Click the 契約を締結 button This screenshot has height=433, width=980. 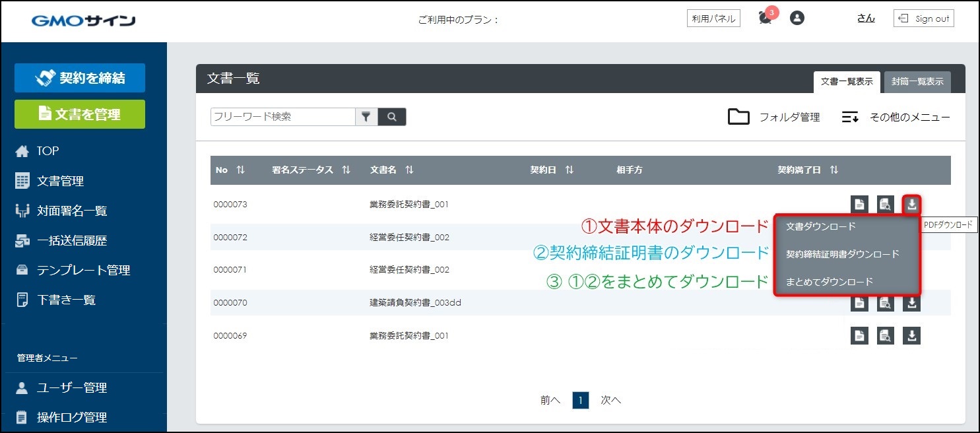tap(80, 79)
